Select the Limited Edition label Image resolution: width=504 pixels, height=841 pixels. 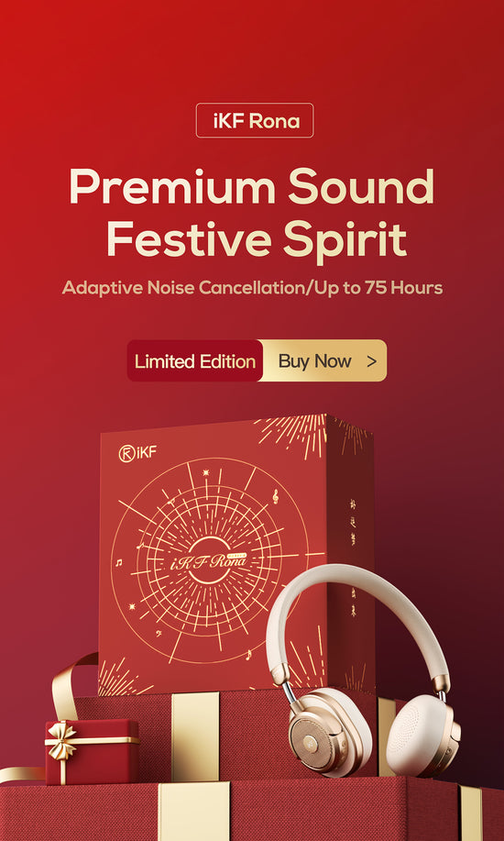click(194, 360)
